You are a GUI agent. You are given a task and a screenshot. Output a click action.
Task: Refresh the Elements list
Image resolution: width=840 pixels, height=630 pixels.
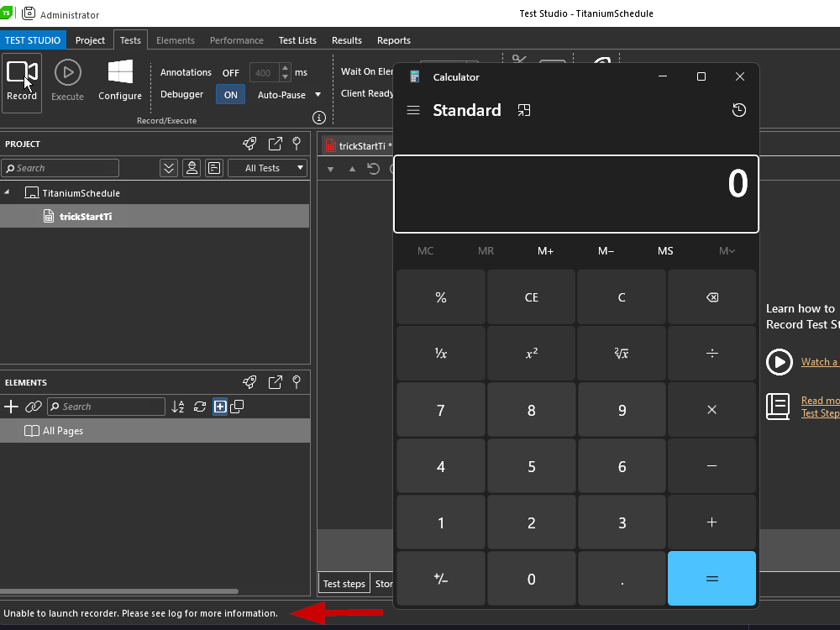pos(199,407)
